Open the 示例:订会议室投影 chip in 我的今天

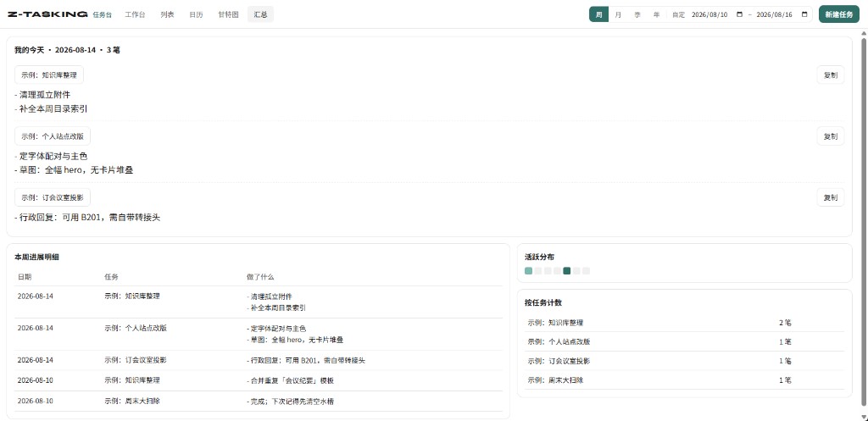point(53,197)
